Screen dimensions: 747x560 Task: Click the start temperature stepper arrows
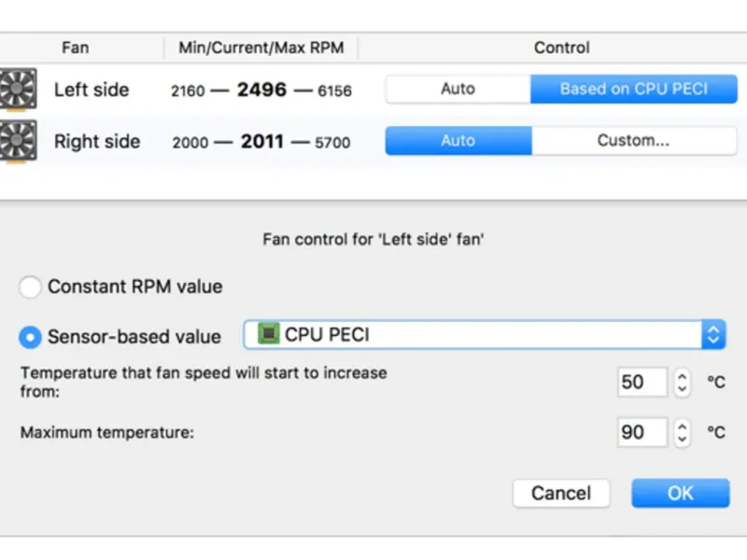(683, 382)
